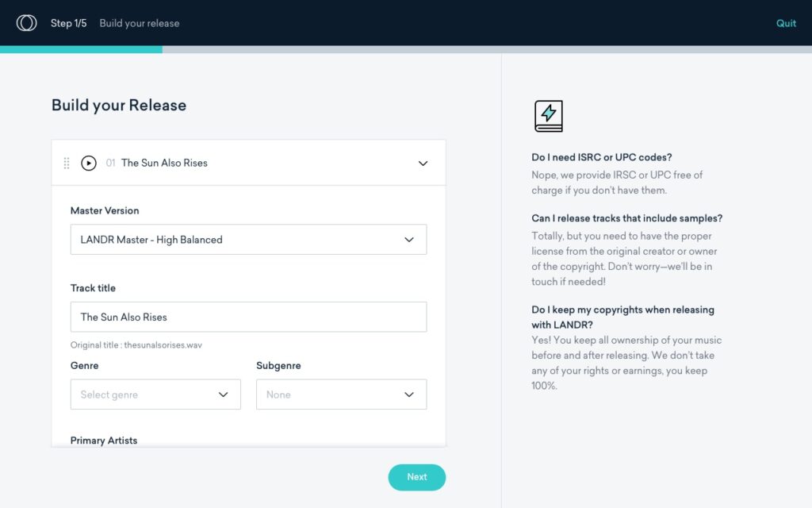Click the Step 1/5 label
This screenshot has width=812, height=508.
coord(68,23)
